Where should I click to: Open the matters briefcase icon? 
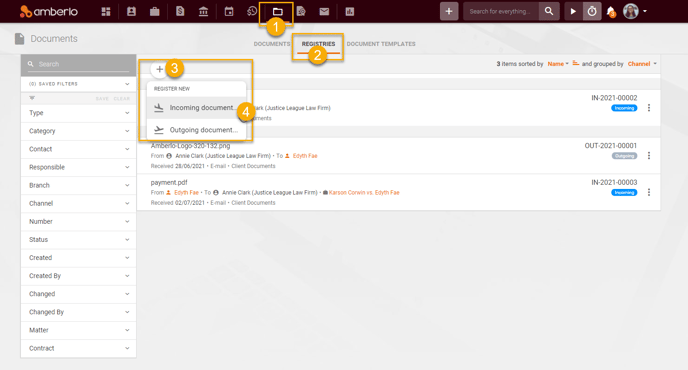pos(154,11)
